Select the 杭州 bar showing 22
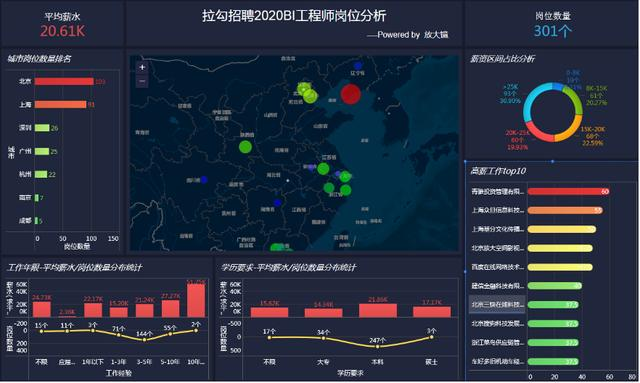Image resolution: width=640 pixels, height=383 pixels. click(x=41, y=174)
